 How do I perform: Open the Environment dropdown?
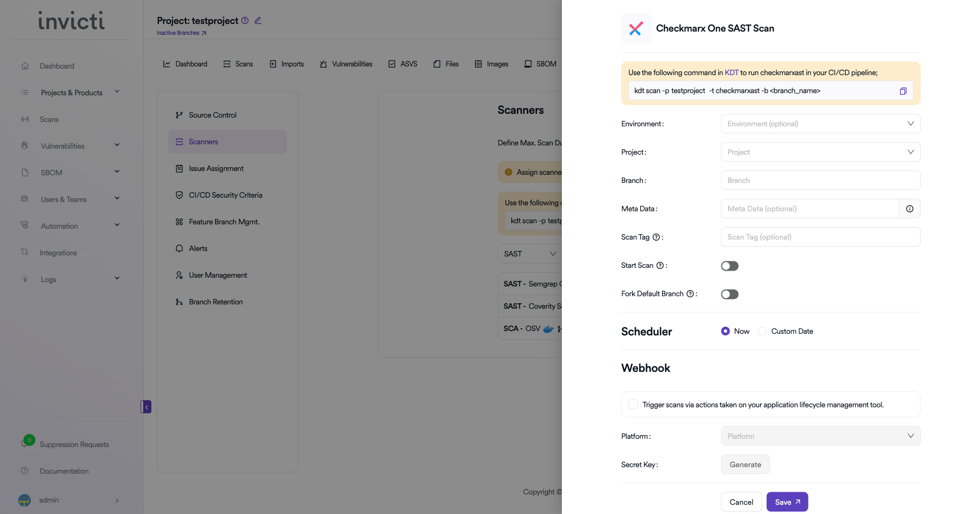pos(820,124)
